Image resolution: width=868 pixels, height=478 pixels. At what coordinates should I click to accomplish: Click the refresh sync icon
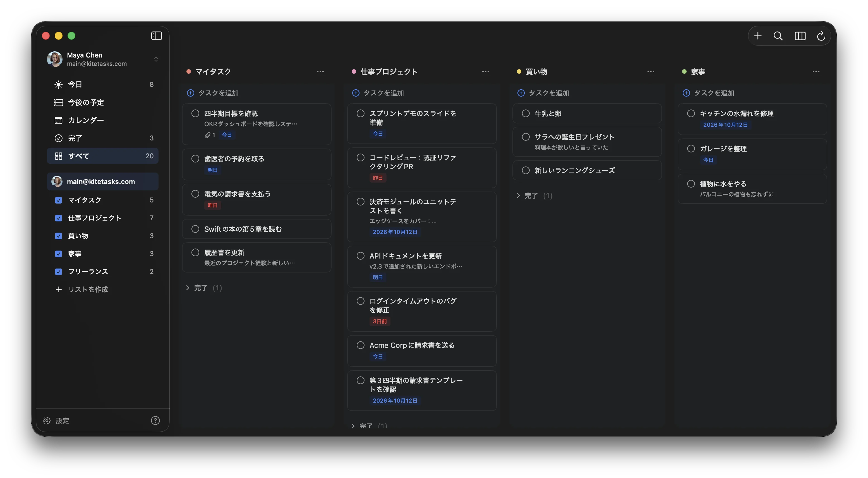[x=821, y=36]
